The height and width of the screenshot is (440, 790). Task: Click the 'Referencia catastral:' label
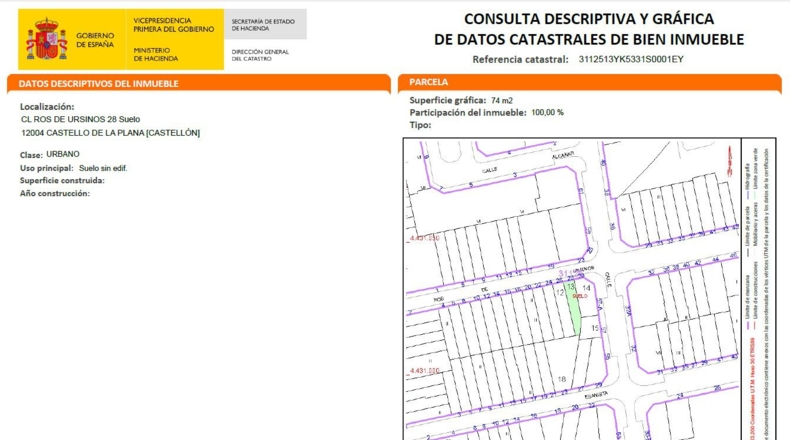point(520,59)
